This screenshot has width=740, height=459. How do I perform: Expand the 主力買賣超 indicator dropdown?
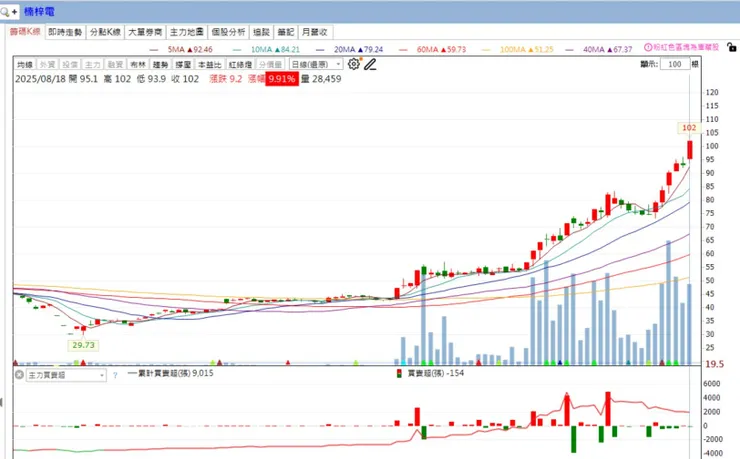(x=66, y=376)
